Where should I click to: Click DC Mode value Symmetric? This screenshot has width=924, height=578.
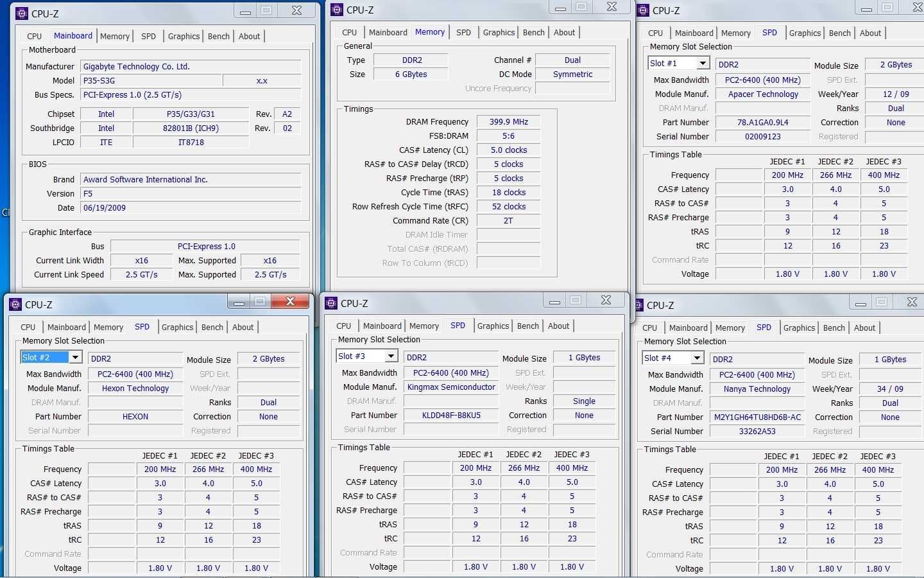(x=572, y=74)
